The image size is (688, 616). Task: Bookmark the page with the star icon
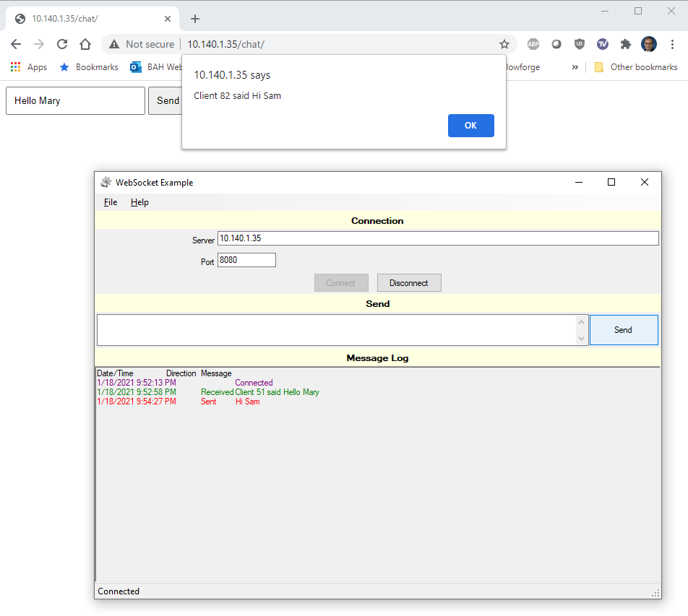click(504, 44)
